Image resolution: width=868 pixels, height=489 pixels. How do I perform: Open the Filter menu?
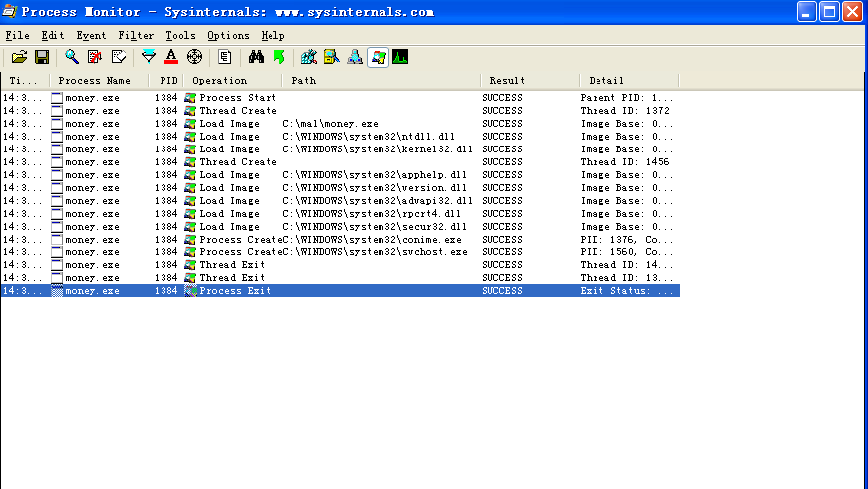(x=136, y=36)
